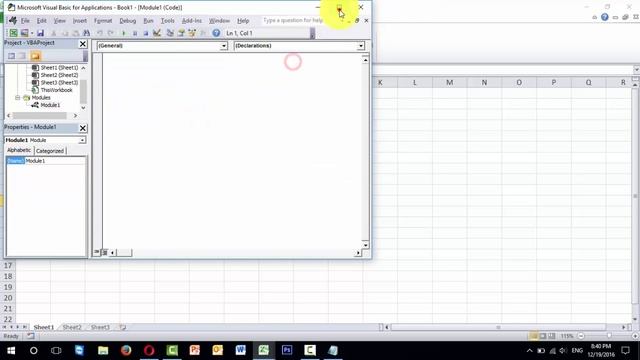
Task: Open the Module1 Module object dropdown
Action: point(82,140)
